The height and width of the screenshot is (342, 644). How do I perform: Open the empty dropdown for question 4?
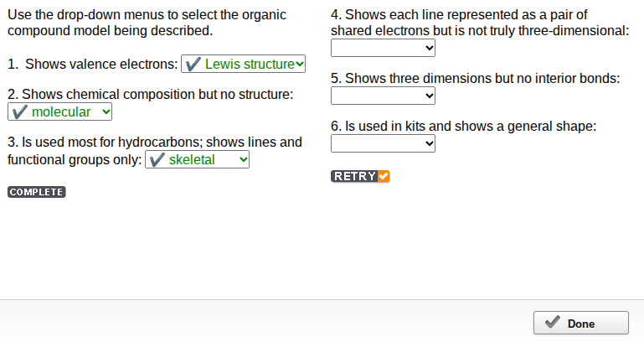coord(383,48)
